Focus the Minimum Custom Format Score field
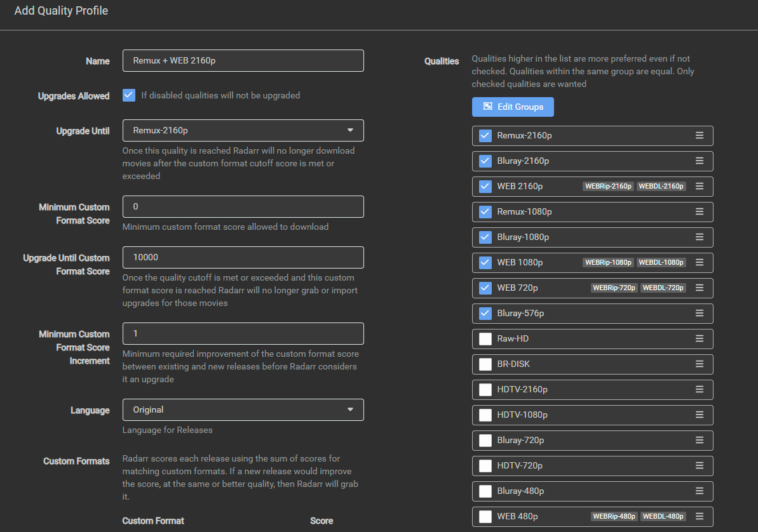This screenshot has width=758, height=532. [243, 206]
